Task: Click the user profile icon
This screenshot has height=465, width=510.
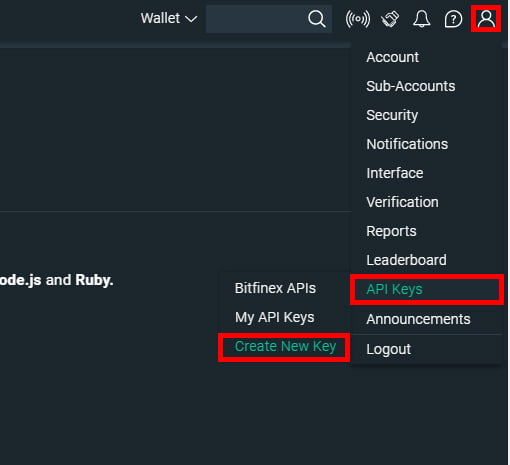Action: pyautogui.click(x=486, y=19)
